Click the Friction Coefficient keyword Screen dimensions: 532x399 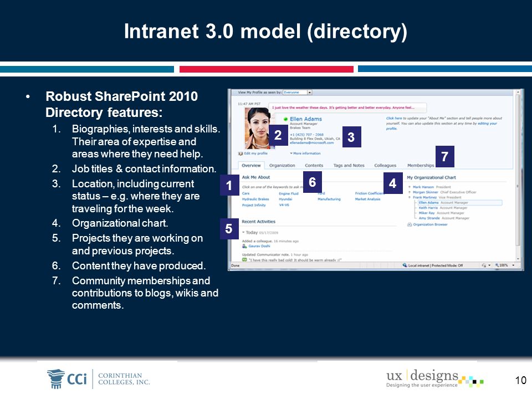[x=369, y=193]
